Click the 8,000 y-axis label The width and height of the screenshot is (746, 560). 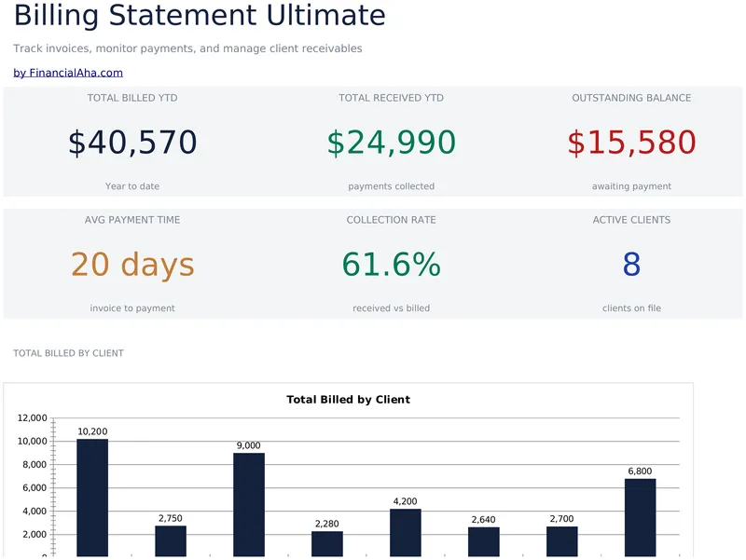coord(35,464)
